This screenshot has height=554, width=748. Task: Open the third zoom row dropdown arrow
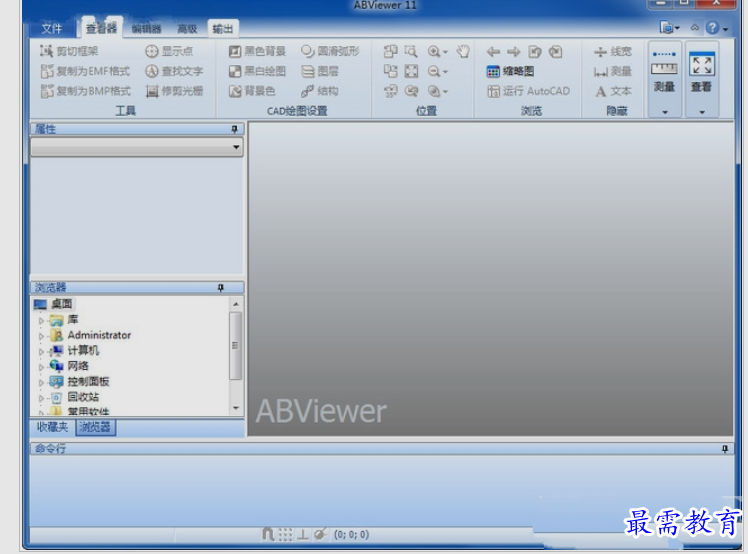point(445,92)
